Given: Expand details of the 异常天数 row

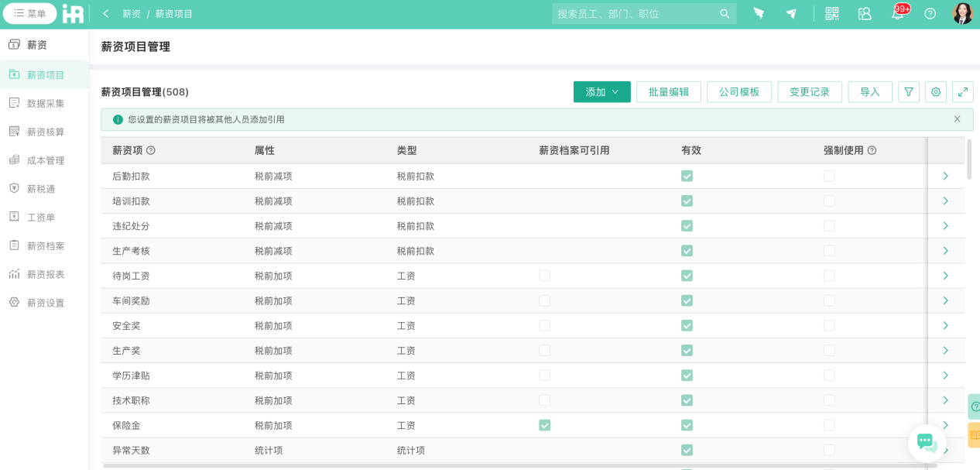Looking at the screenshot, I should [x=946, y=450].
